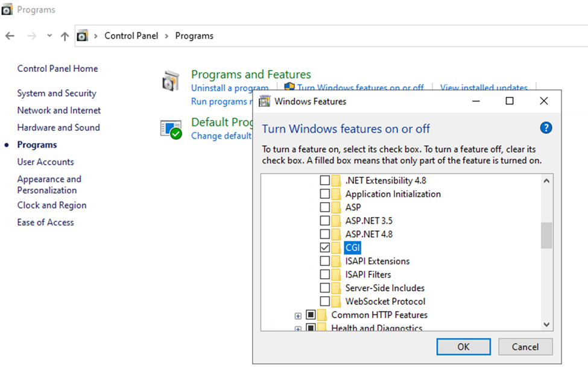Click the Control Panel icon in address bar
The width and height of the screenshot is (588, 371).
82,36
